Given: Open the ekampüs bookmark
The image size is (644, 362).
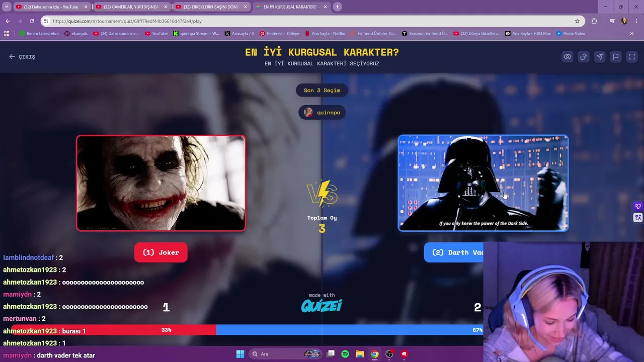Looking at the screenshot, I should [x=76, y=34].
